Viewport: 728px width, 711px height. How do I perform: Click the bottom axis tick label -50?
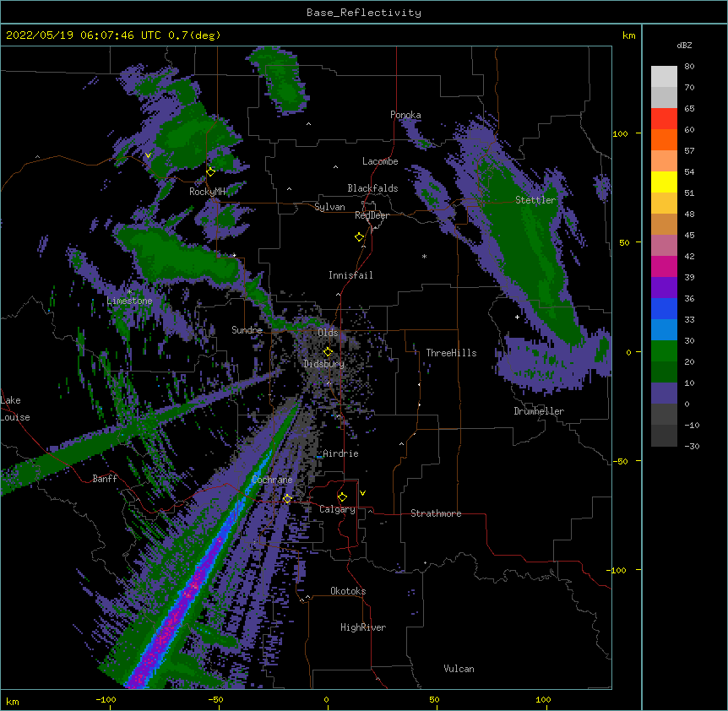215,699
